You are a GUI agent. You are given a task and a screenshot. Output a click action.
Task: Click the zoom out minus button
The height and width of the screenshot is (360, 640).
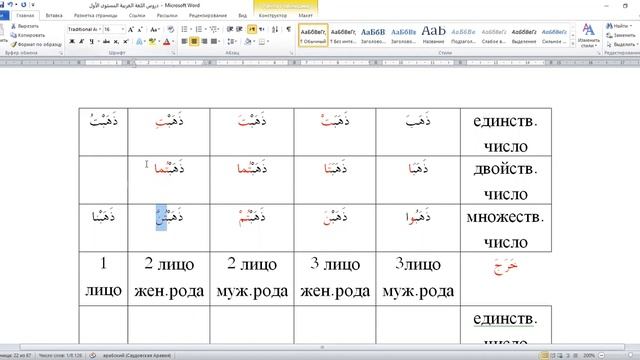point(601,356)
